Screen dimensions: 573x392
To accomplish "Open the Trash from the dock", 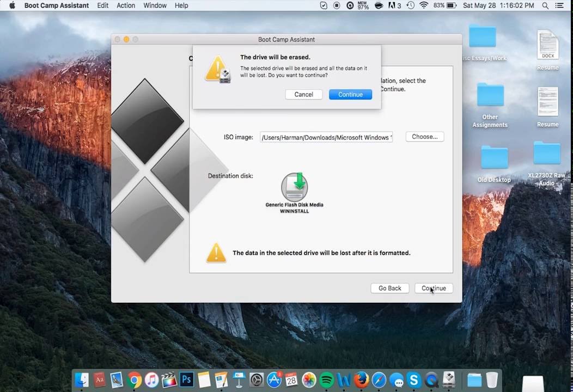I will point(492,380).
